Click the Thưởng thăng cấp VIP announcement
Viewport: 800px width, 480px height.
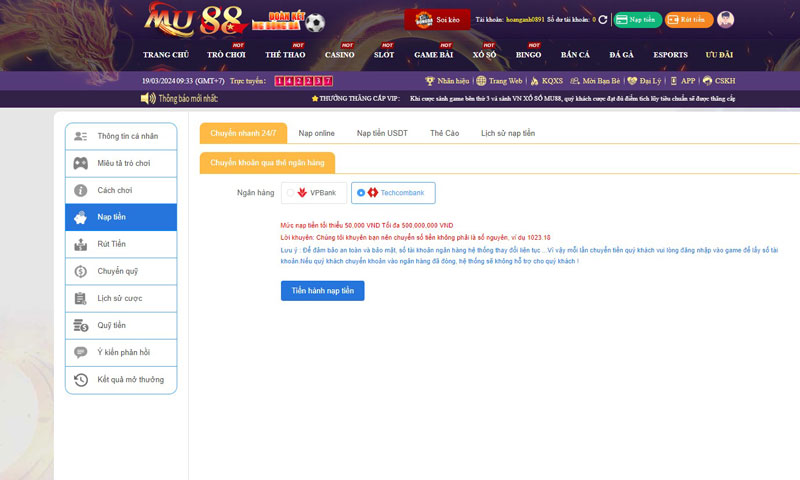click(523, 98)
